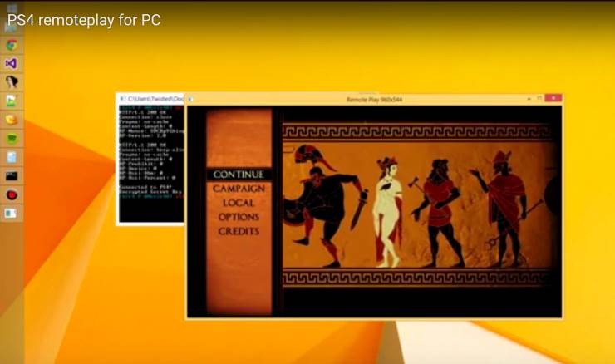Choose CAMPAIGN from the game menu
Viewport: 615px width, 364px height.
coord(239,189)
